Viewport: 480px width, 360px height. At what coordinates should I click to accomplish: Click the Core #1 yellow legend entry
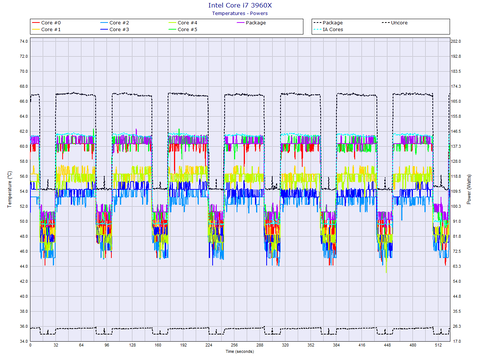click(47, 29)
